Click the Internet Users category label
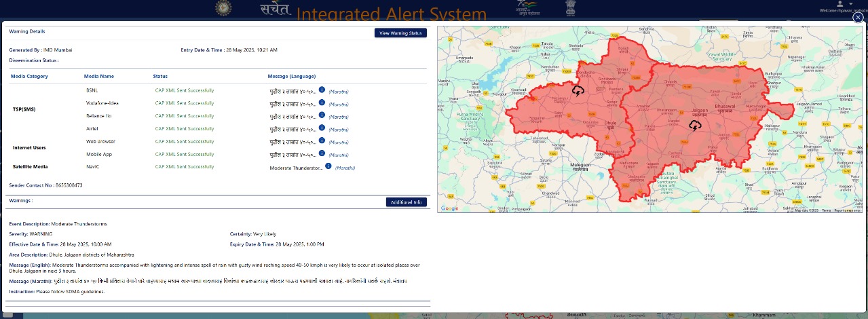Image resolution: width=868 pixels, height=319 pixels. pos(29,147)
